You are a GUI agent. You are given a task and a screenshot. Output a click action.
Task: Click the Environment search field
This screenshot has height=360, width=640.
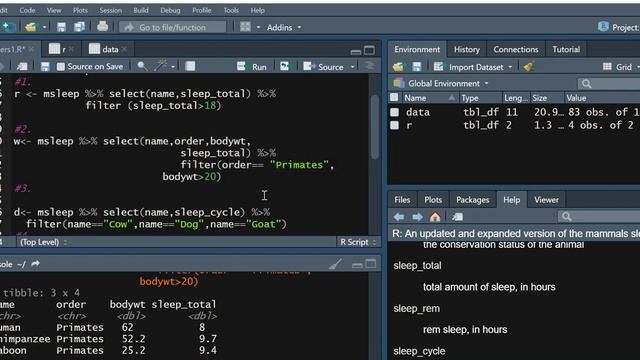tap(609, 84)
